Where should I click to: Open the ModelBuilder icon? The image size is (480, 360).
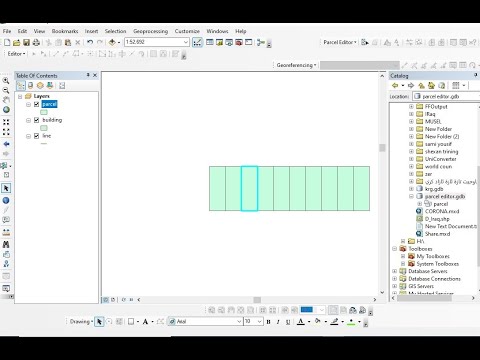click(x=261, y=42)
